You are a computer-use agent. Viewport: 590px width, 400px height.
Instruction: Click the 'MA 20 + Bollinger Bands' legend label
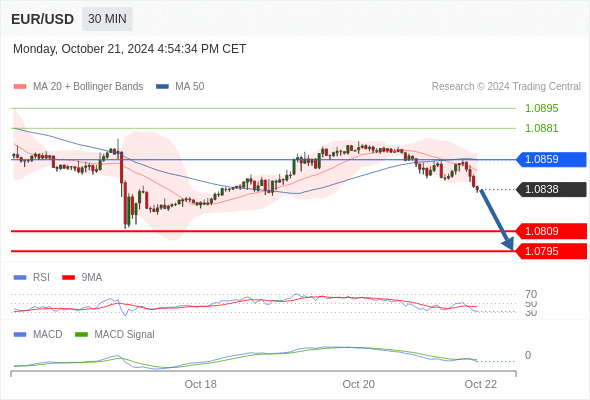pyautogui.click(x=88, y=87)
